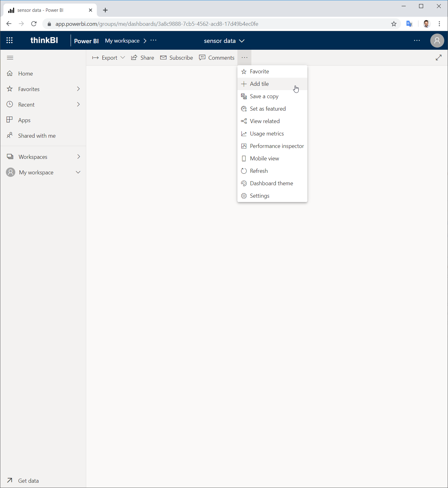Switch to Mobile view
The height and width of the screenshot is (488, 448).
(272, 159)
